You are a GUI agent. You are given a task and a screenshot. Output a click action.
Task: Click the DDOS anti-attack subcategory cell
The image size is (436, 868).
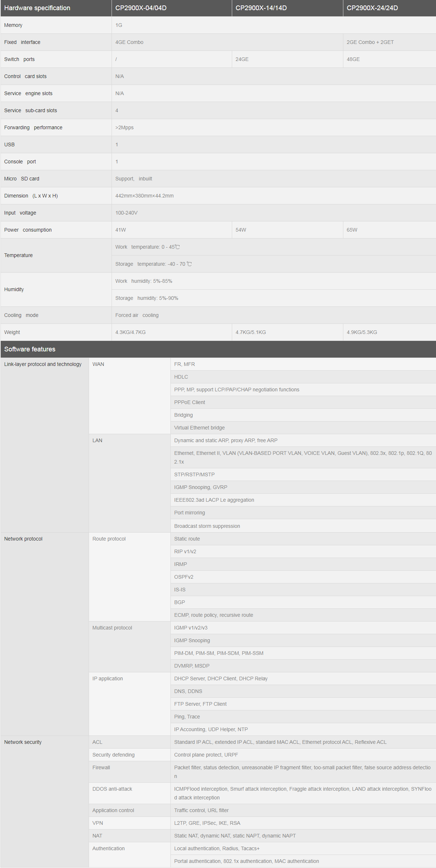tap(130, 793)
